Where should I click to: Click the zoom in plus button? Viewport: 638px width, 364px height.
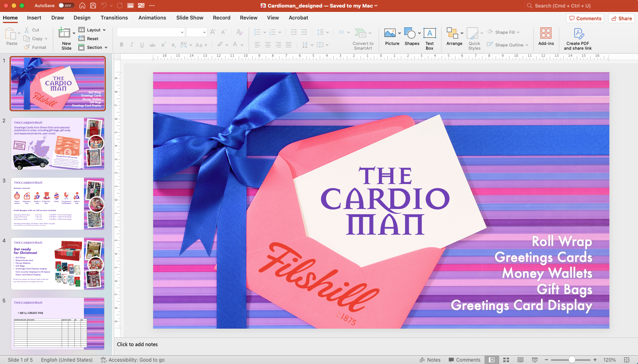click(x=595, y=360)
